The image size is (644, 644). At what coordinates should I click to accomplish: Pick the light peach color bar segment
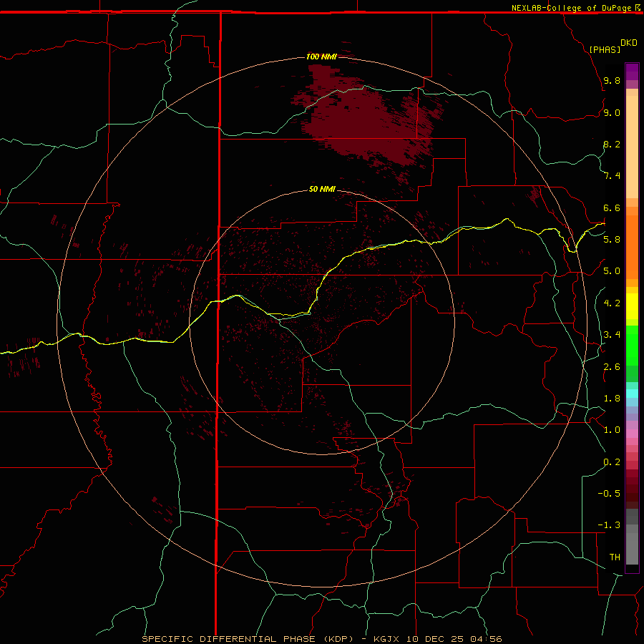[632, 147]
